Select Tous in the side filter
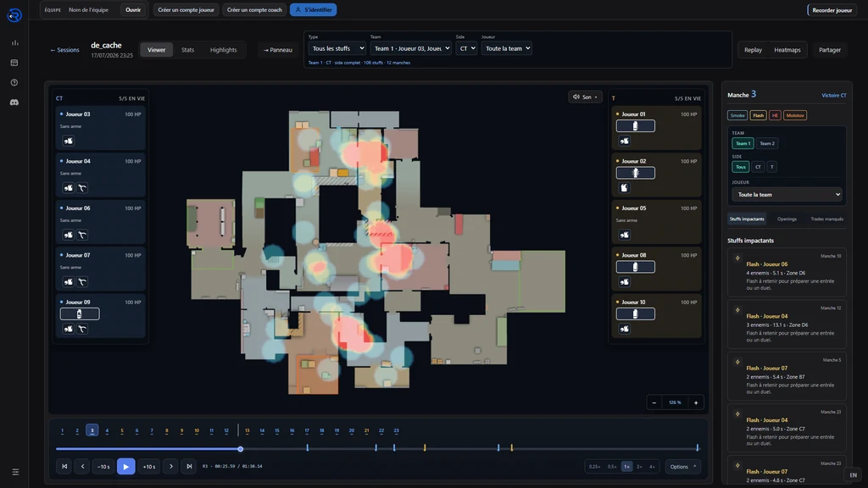 740,167
